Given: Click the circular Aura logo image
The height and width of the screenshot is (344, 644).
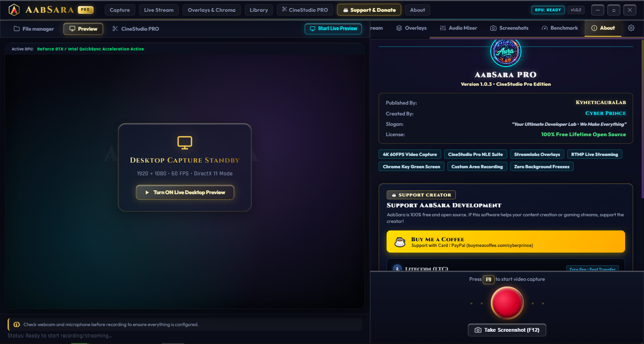Looking at the screenshot, I should (x=505, y=51).
